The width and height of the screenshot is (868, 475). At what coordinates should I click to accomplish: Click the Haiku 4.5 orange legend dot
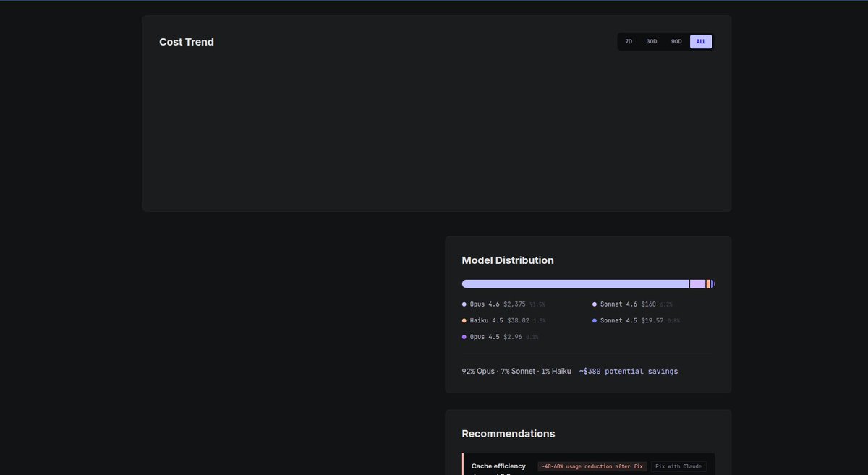(464, 320)
